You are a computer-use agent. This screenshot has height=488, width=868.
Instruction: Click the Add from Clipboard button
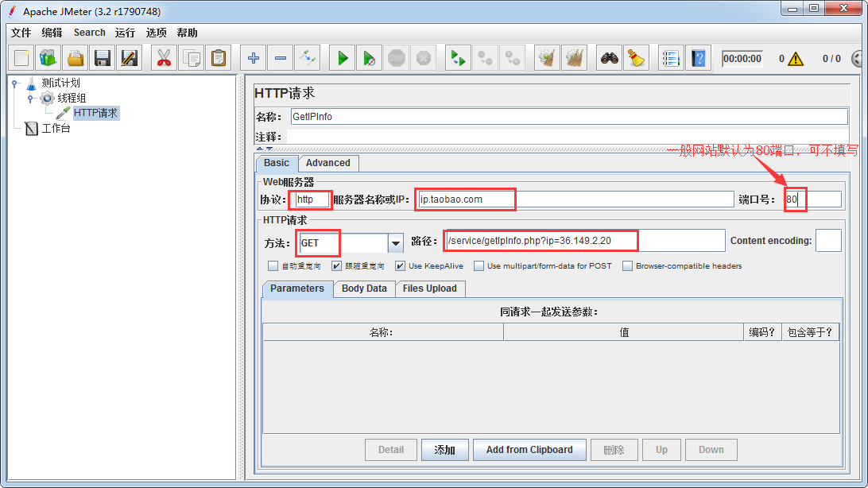[529, 450]
